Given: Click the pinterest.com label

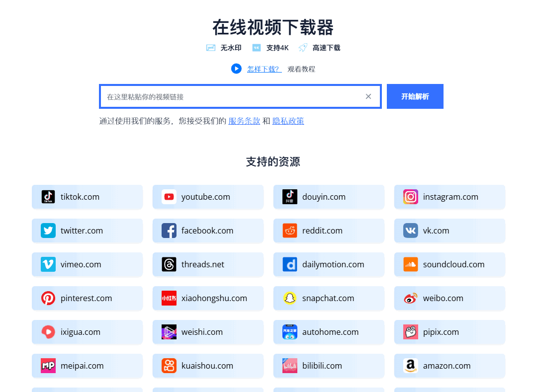Looking at the screenshot, I should tap(87, 298).
